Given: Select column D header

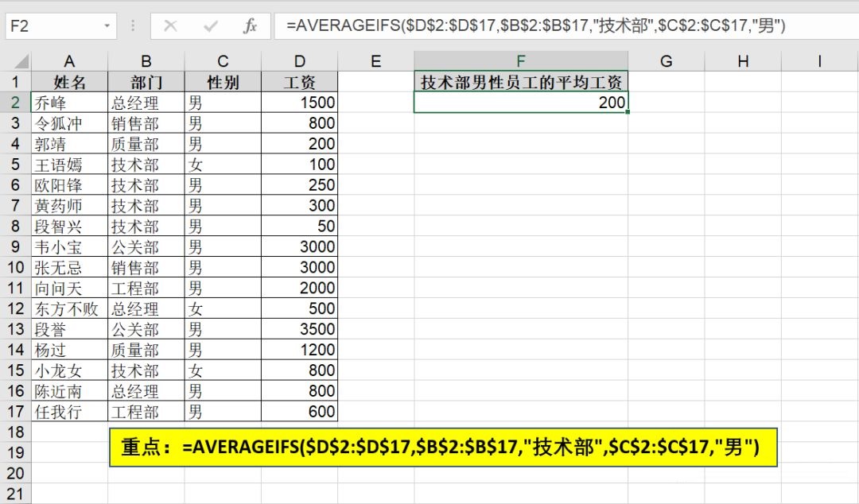Looking at the screenshot, I should click(300, 60).
